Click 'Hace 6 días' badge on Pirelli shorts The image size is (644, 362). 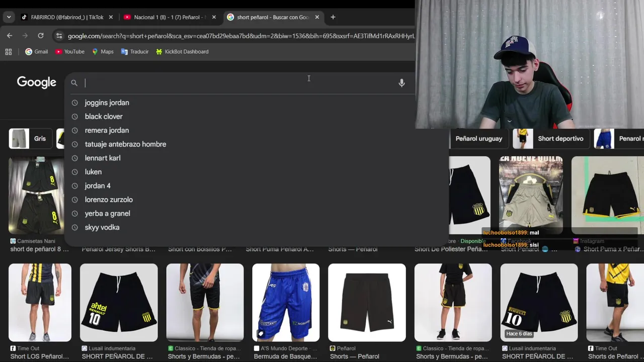click(519, 334)
